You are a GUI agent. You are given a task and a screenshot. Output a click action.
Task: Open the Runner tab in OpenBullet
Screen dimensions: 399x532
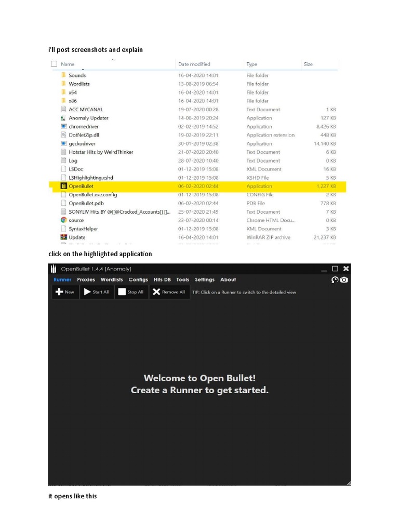[x=62, y=280]
